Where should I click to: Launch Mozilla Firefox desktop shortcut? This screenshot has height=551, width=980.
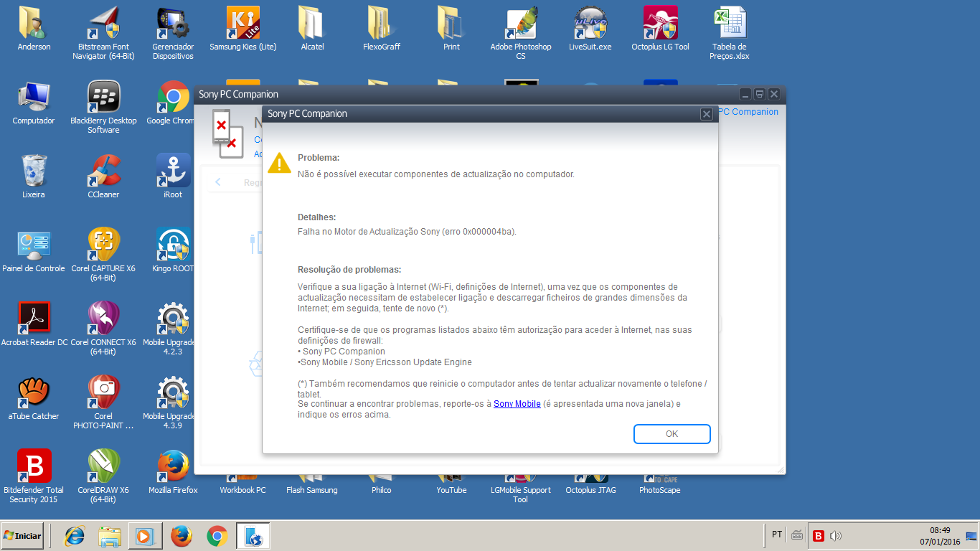tap(173, 473)
